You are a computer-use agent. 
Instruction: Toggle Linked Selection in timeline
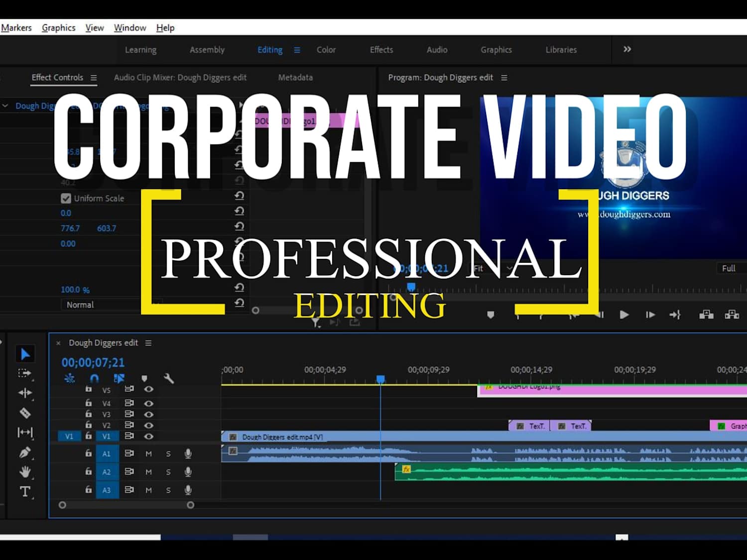(x=119, y=378)
